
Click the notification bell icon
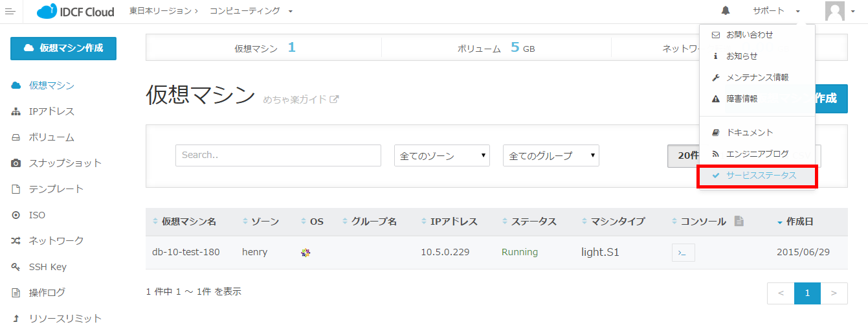726,11
